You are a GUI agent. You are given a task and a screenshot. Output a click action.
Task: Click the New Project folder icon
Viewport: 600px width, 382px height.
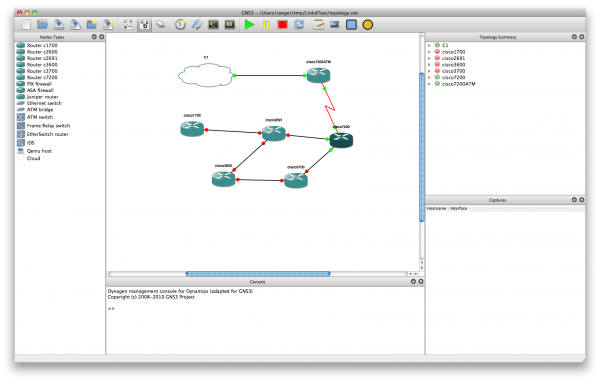[x=92, y=25]
